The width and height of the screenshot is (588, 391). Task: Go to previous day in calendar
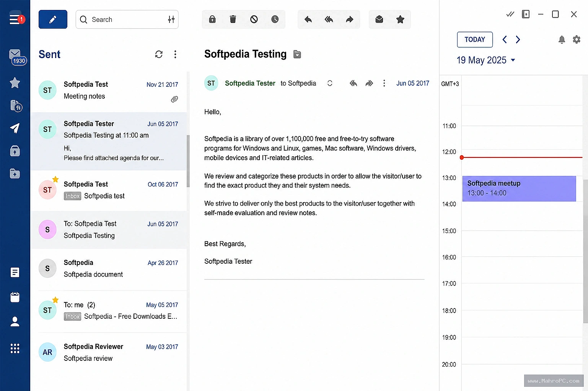(505, 39)
